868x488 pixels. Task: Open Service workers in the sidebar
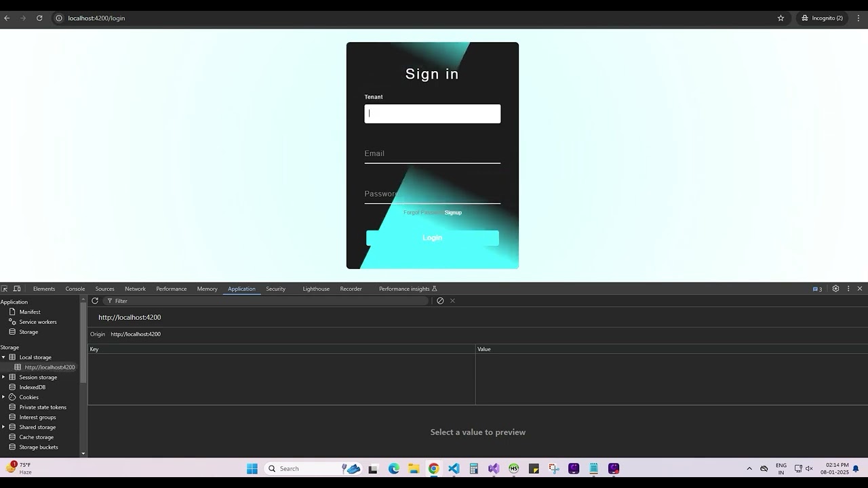coord(38,322)
